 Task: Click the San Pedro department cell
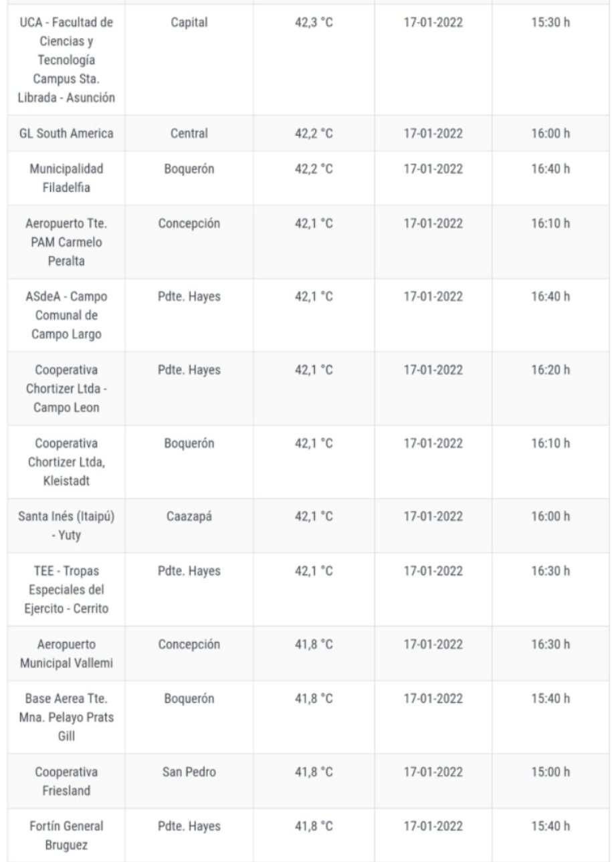point(189,772)
